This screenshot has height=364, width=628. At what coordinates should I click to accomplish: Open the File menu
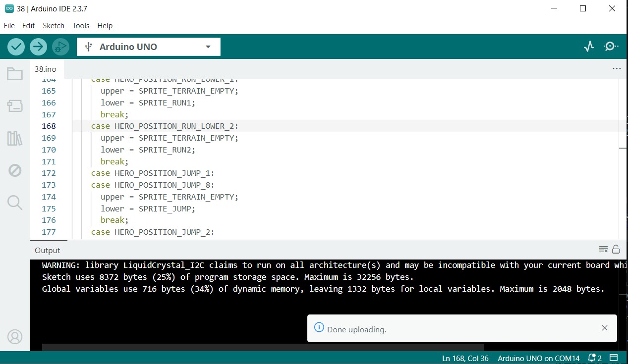point(9,26)
